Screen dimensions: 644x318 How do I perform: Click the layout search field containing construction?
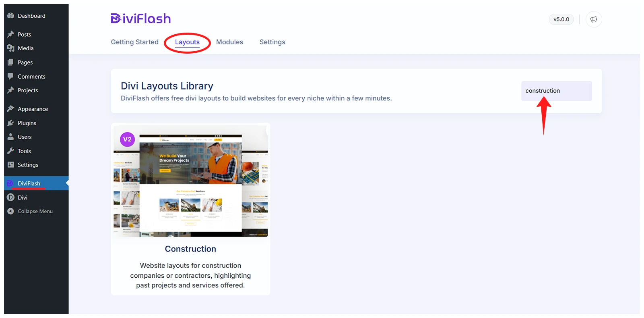click(556, 91)
